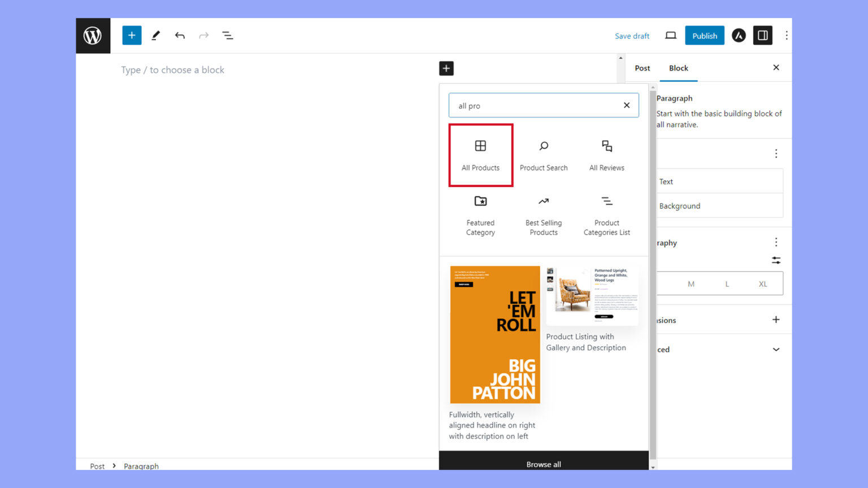The height and width of the screenshot is (488, 868).
Task: Choose the Featured Category block
Action: click(480, 215)
